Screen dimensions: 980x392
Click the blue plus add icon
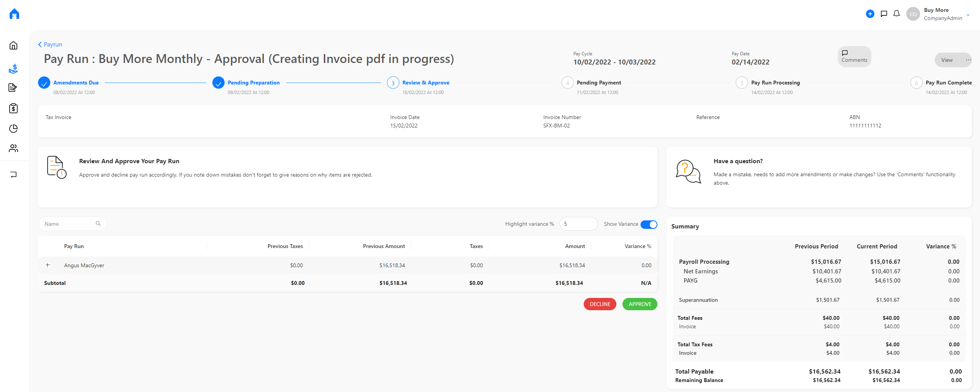coord(870,14)
